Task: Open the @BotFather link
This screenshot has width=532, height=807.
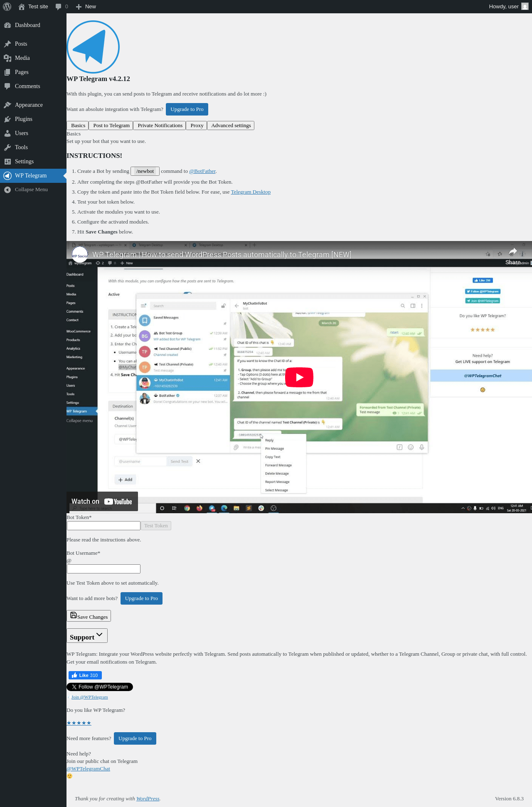Action: tap(202, 171)
